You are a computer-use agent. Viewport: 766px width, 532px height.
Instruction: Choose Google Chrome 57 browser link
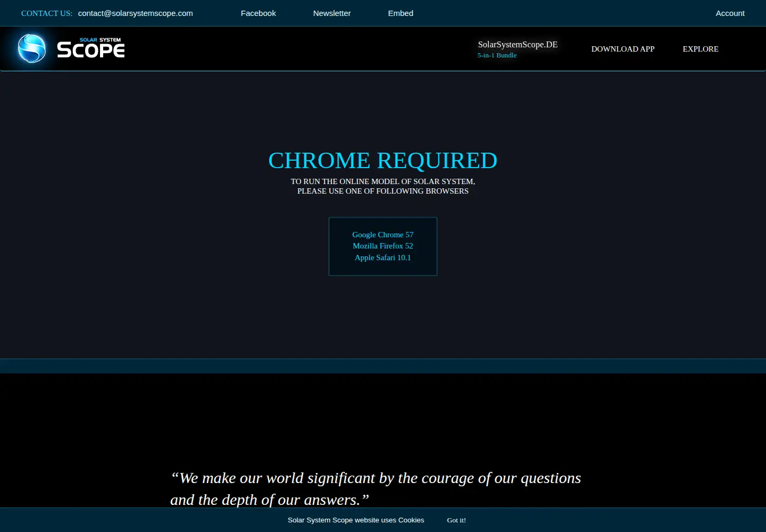pyautogui.click(x=383, y=235)
